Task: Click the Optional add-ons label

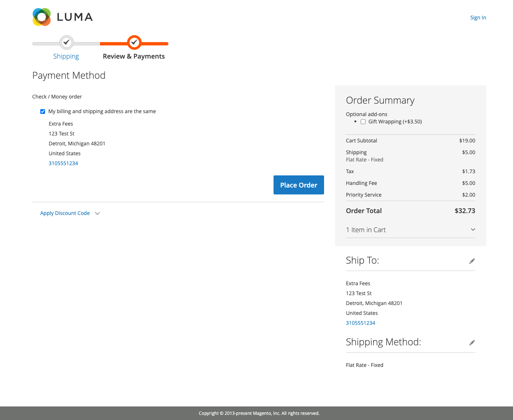Action: [x=367, y=114]
